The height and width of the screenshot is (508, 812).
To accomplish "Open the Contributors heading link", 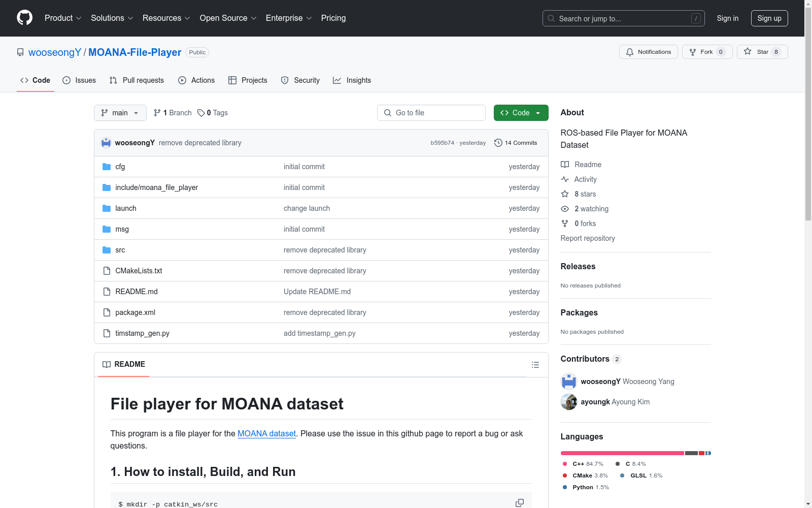I will click(591, 359).
